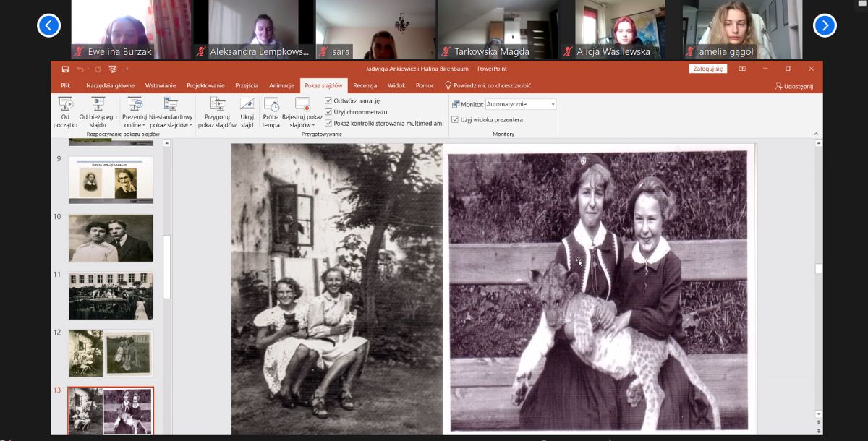Disable Użyj widoku prezentera checkbox

point(455,119)
